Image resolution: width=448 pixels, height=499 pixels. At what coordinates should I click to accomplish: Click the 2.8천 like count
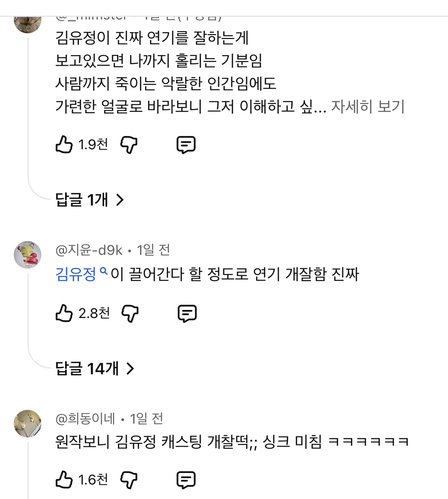pos(94,313)
